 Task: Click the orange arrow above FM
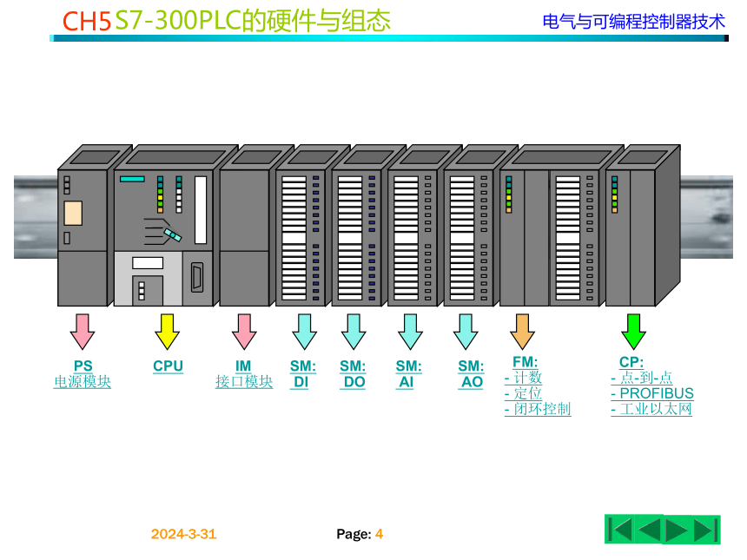click(x=522, y=332)
